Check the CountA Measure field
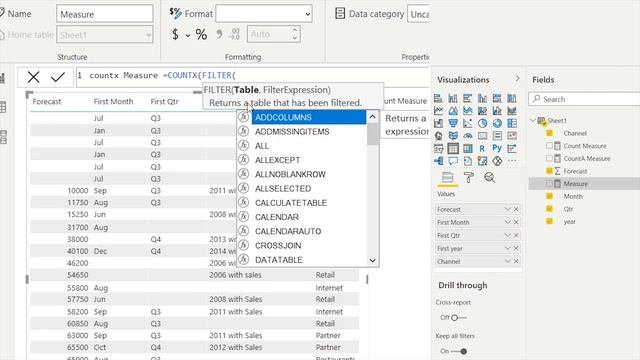The width and height of the screenshot is (640, 360). coord(549,158)
